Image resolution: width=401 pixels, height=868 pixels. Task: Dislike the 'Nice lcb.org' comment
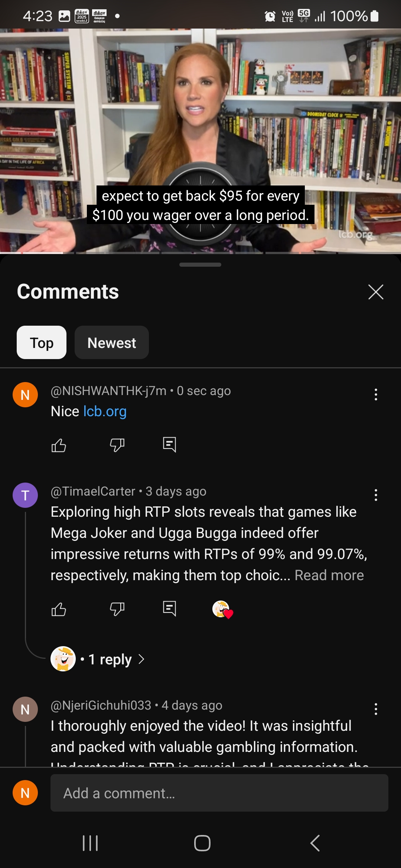click(x=117, y=445)
